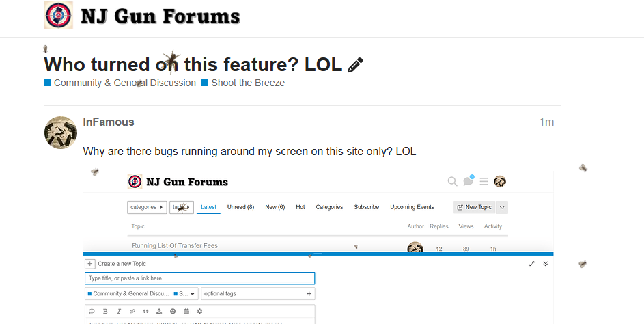This screenshot has height=324, width=644.
Task: Insert an emoji from the composer toolbar
Action: click(x=172, y=311)
